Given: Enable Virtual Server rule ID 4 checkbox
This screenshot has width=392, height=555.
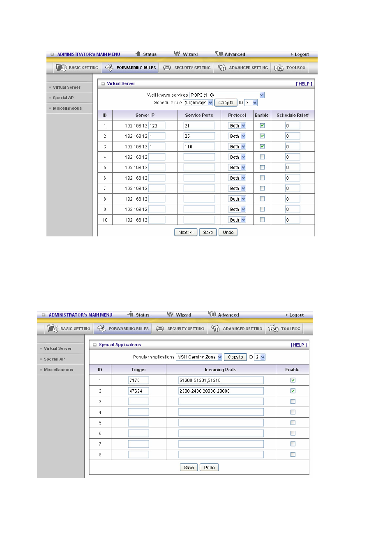Looking at the screenshot, I should [x=262, y=157].
